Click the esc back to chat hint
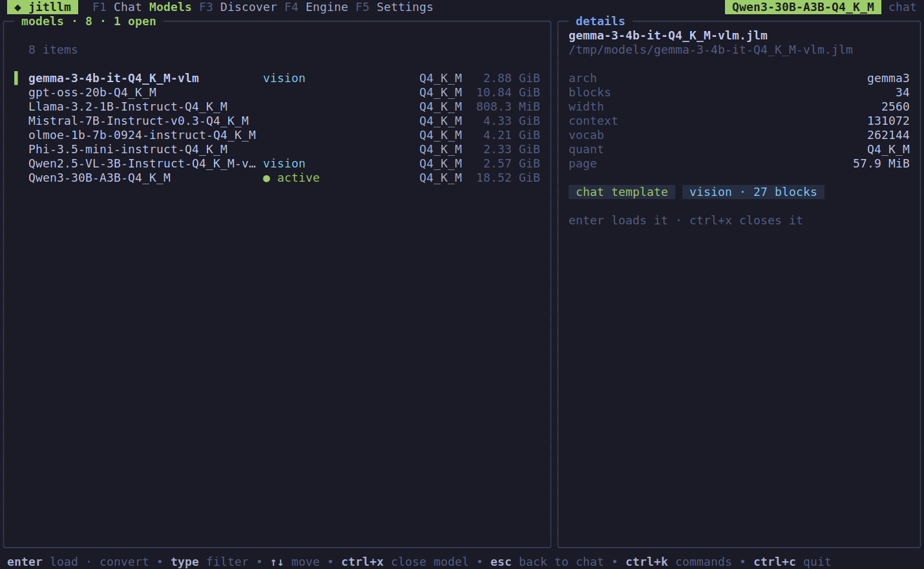Viewport: 924px width, 569px height. click(x=547, y=562)
